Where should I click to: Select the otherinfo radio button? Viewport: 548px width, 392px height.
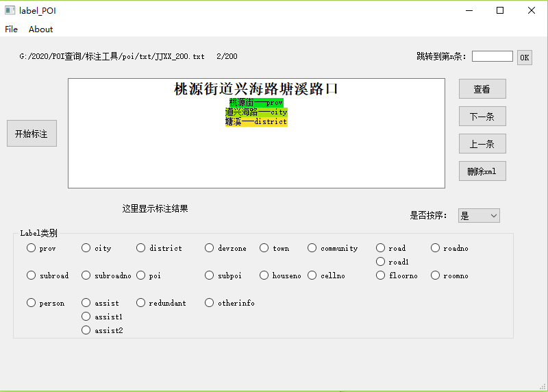(229, 303)
